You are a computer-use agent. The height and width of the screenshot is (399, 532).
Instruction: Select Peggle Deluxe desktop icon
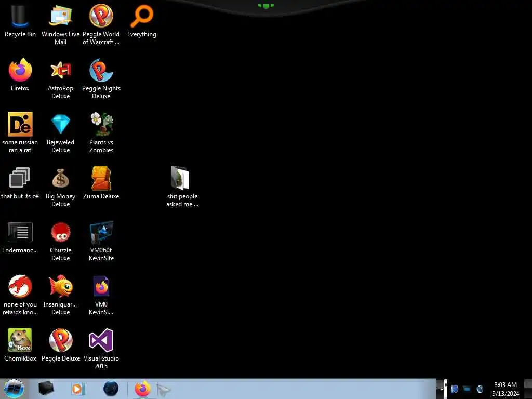click(x=61, y=345)
